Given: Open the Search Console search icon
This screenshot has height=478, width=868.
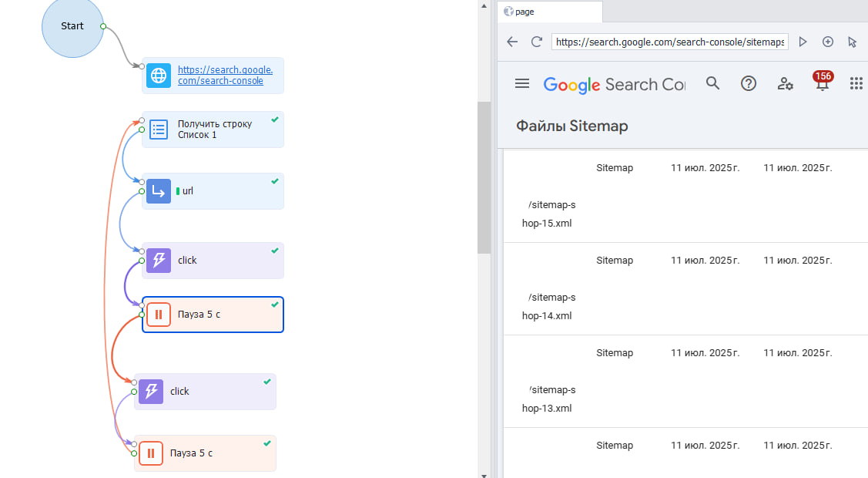Looking at the screenshot, I should [x=712, y=83].
